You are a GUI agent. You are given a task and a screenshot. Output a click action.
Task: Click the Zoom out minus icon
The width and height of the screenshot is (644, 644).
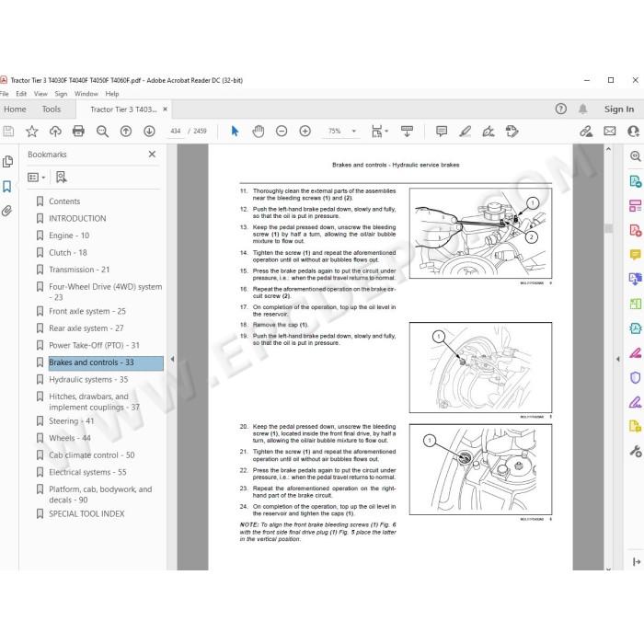point(282,132)
